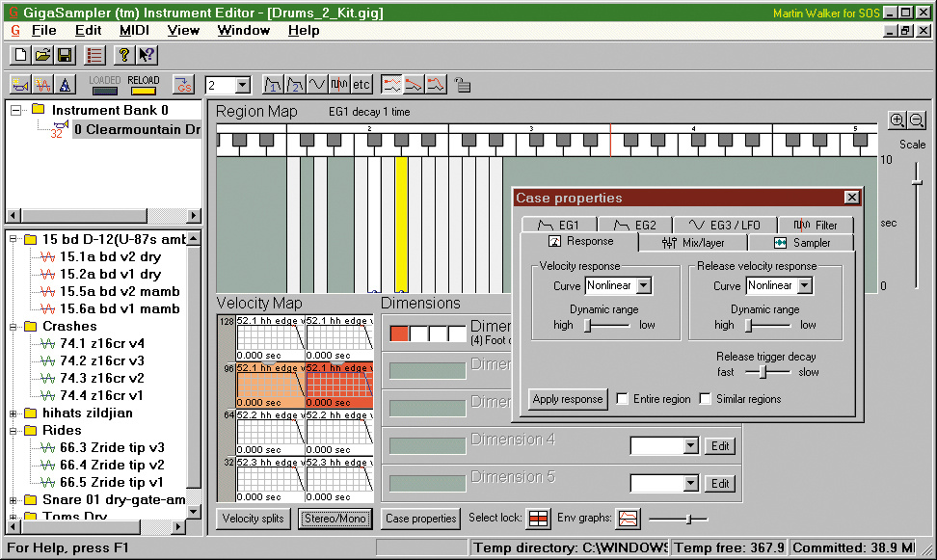
Task: Click the padlock lock icon in toolbar
Action: tap(463, 85)
